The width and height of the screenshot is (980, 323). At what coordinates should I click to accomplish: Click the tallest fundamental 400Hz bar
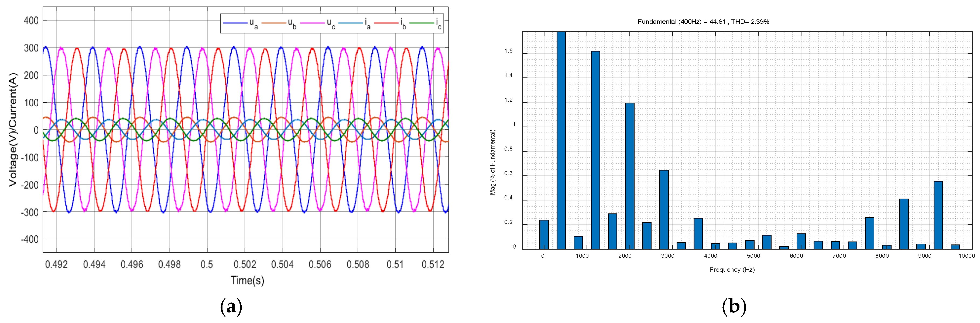tap(561, 140)
